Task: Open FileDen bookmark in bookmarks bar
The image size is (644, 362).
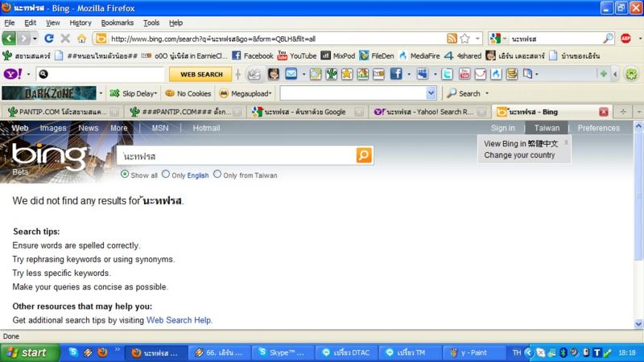Action: pyautogui.click(x=376, y=56)
